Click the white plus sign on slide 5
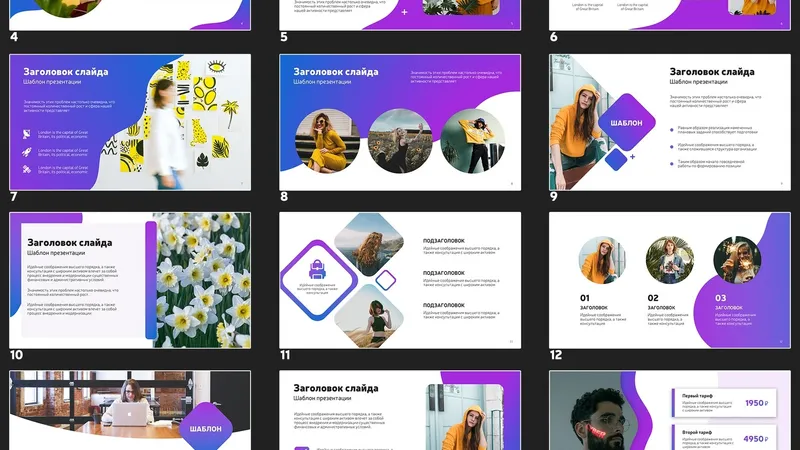This screenshot has width=800, height=450. [405, 12]
